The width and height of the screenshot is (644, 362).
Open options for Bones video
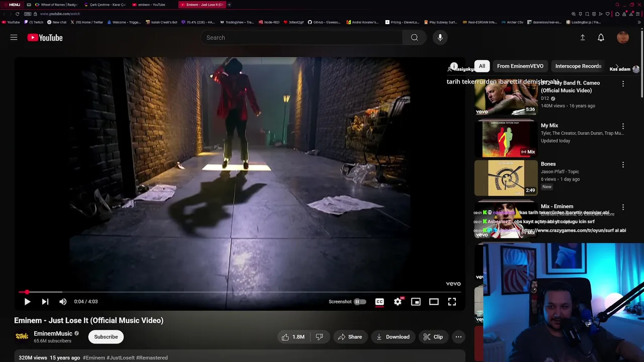[x=623, y=165]
